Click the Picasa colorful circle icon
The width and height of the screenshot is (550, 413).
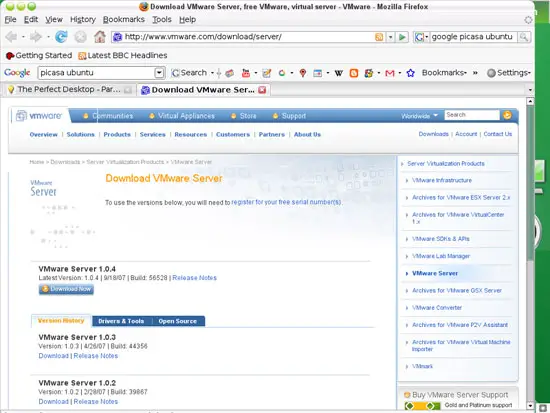coord(282,73)
